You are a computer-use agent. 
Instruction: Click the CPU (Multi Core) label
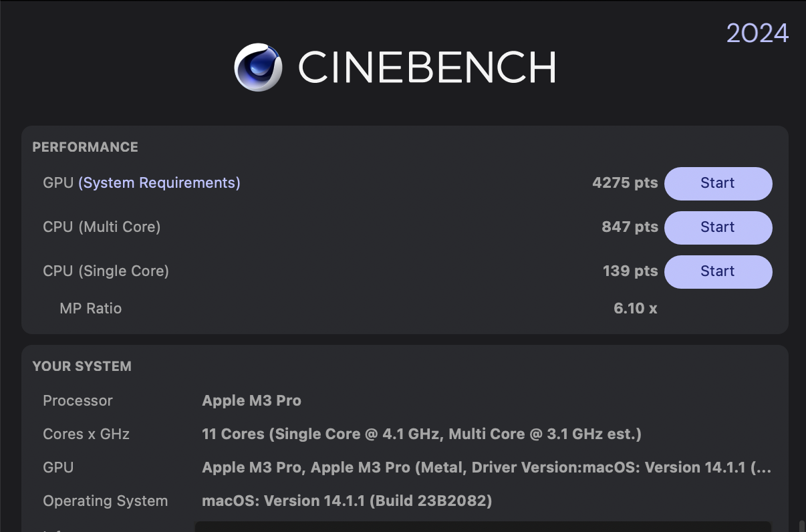(x=102, y=227)
